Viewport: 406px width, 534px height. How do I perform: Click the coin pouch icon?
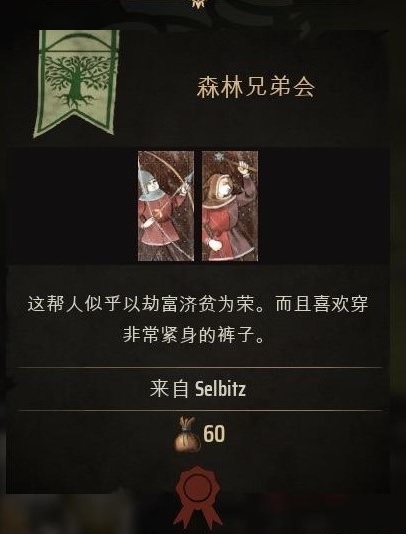pos(187,435)
